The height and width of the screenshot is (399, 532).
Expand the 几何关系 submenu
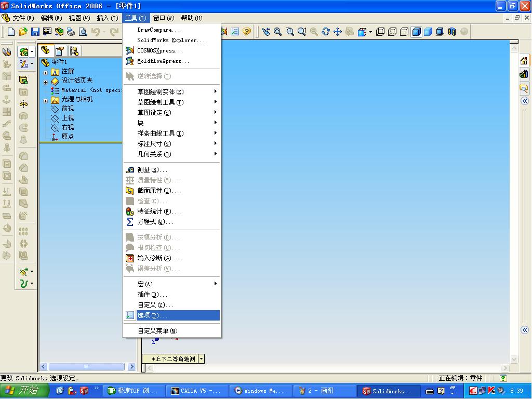[x=172, y=154]
